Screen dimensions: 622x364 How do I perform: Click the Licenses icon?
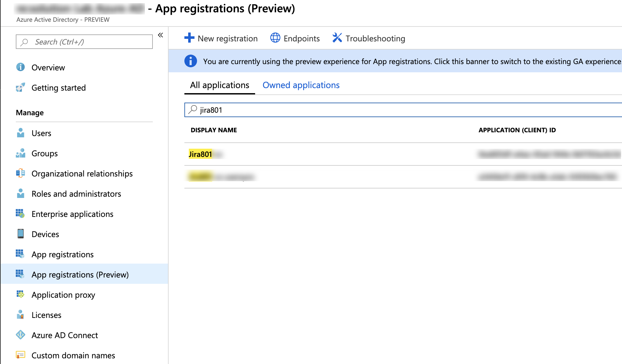(x=21, y=315)
